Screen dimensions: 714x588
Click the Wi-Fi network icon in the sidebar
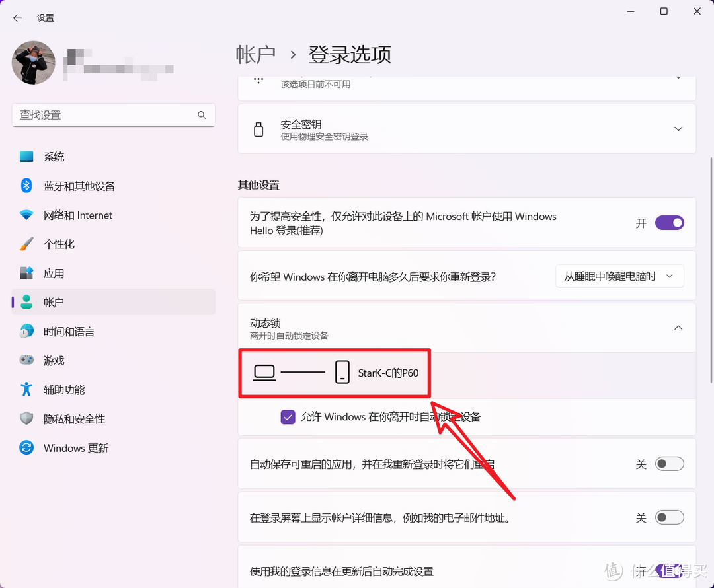pyautogui.click(x=26, y=215)
